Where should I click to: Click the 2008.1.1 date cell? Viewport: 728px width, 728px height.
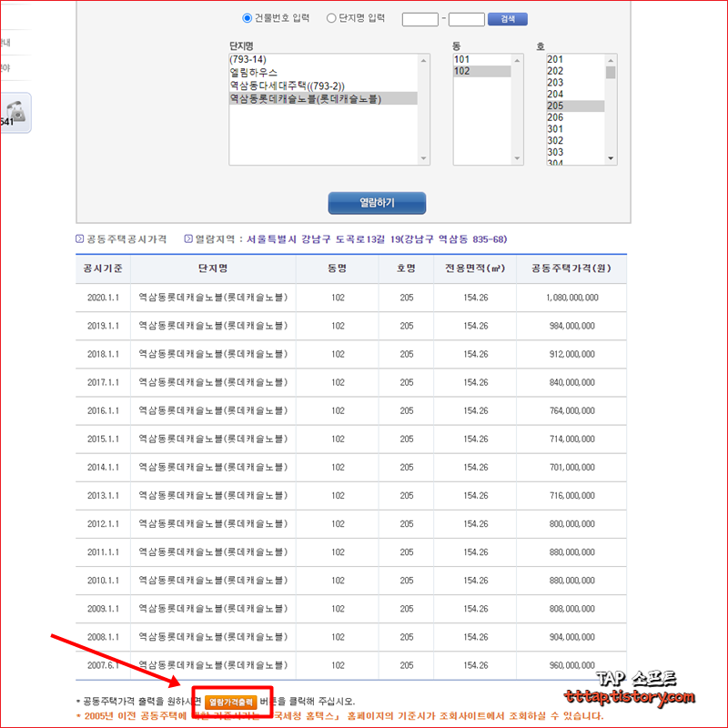(x=103, y=637)
